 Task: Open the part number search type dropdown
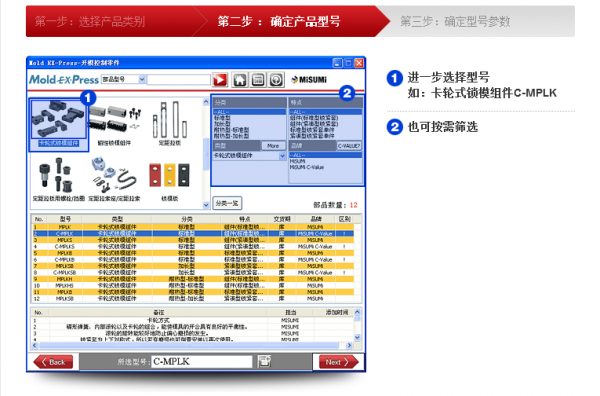(x=123, y=79)
